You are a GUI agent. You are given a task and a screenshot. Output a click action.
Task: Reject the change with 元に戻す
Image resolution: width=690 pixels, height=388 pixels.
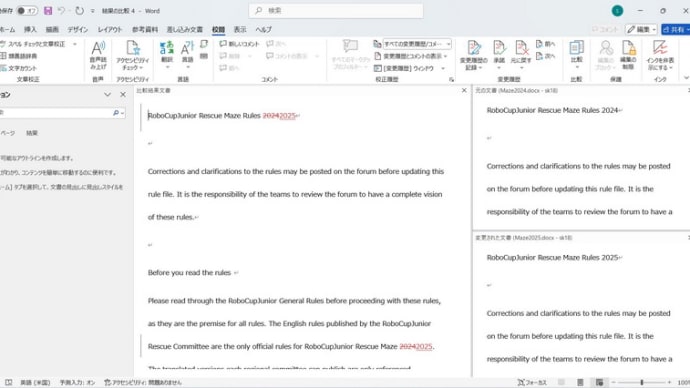tap(521, 55)
